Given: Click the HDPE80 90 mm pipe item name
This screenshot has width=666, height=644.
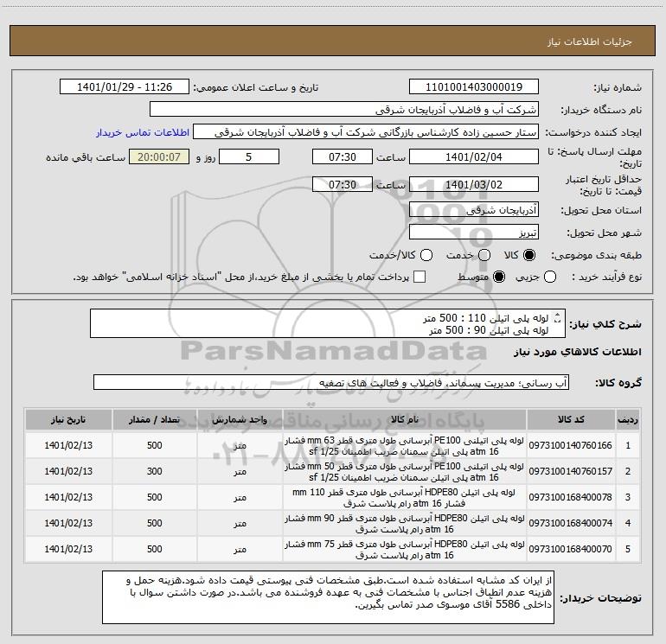Looking at the screenshot, I should click(x=405, y=524).
